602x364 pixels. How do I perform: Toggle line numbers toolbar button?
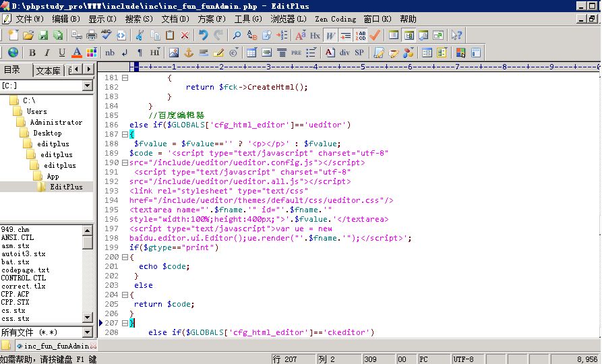pyautogui.click(x=361, y=35)
